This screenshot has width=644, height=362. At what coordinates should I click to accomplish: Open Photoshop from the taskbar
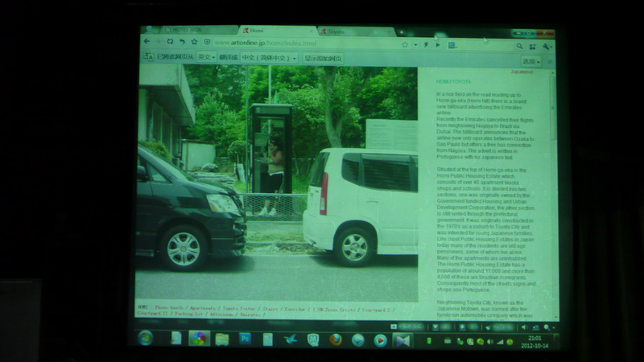246,339
